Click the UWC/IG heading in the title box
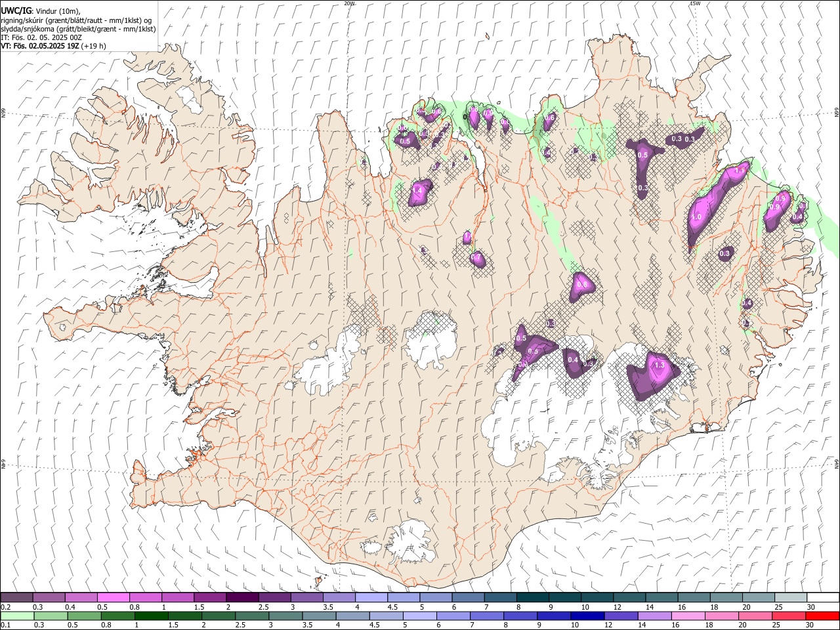The height and width of the screenshot is (630, 840). (x=16, y=11)
